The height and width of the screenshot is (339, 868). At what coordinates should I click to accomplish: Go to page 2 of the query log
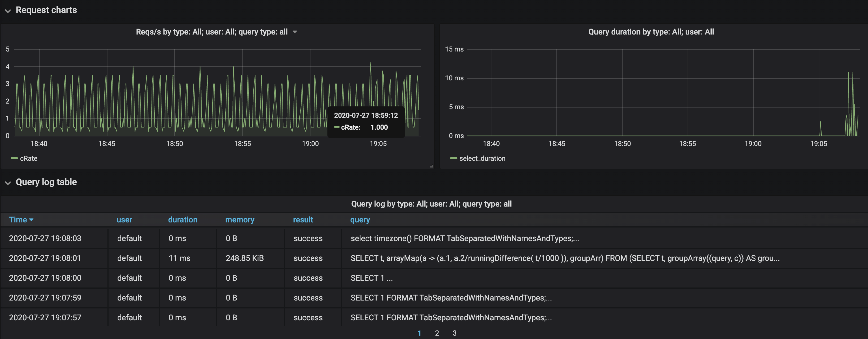pyautogui.click(x=437, y=333)
